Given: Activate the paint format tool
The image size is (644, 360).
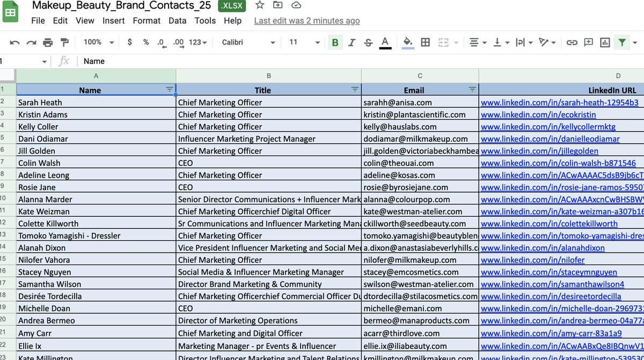Looking at the screenshot, I should [64, 42].
